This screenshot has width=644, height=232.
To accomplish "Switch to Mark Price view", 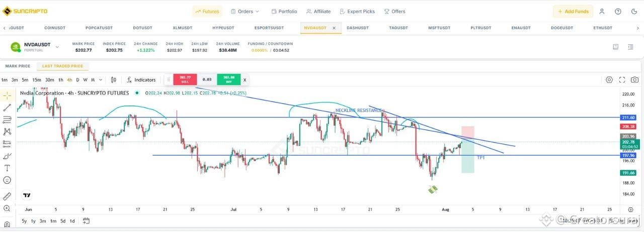I will pyautogui.click(x=18, y=66).
